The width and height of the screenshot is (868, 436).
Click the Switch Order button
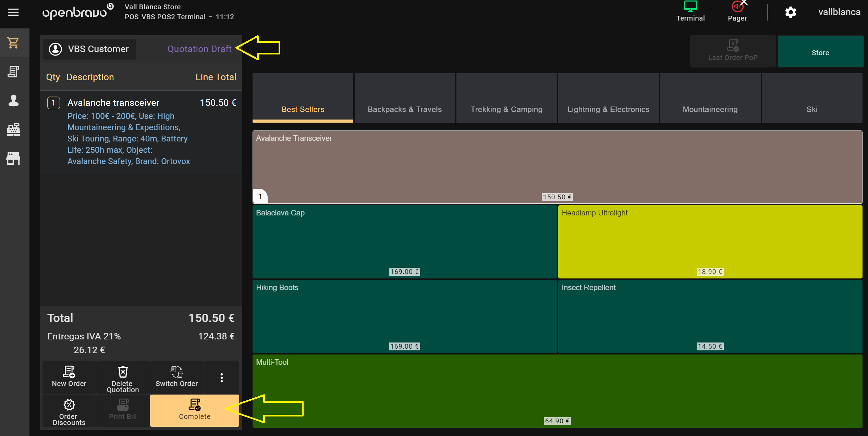click(176, 377)
